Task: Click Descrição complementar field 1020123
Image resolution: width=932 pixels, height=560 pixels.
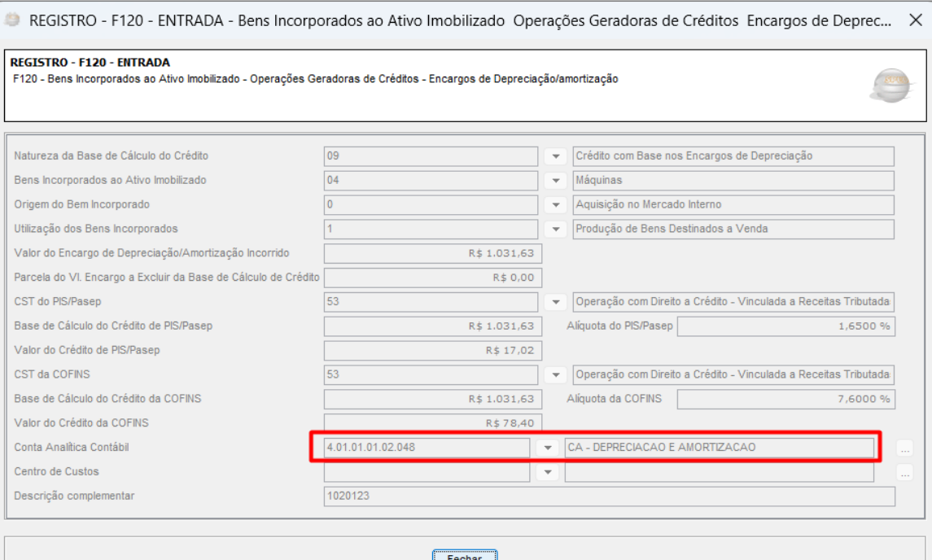Action: coord(609,497)
